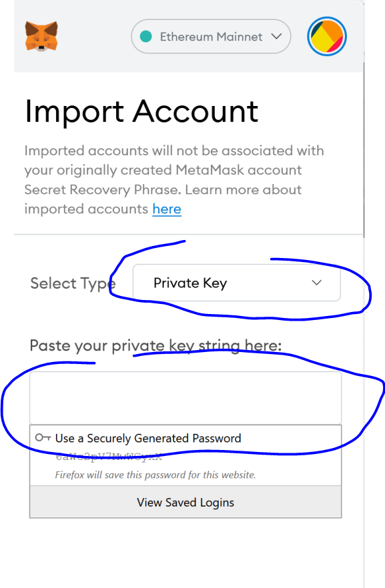Select the suggested generated password text

(109, 457)
